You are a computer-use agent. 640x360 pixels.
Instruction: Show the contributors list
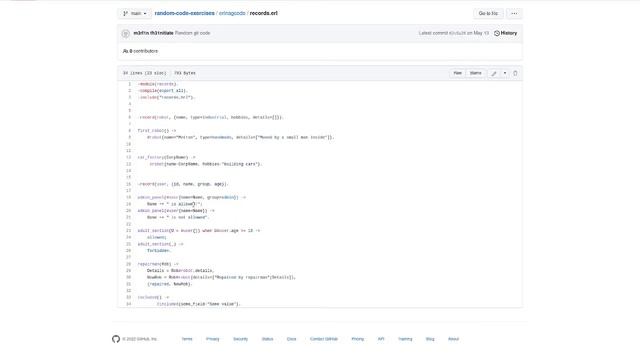click(140, 51)
